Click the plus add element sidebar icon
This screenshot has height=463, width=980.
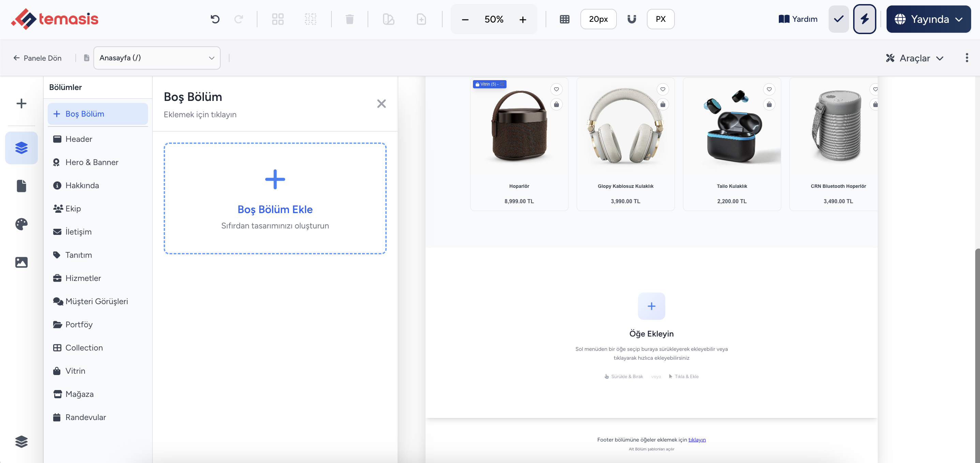(x=21, y=104)
